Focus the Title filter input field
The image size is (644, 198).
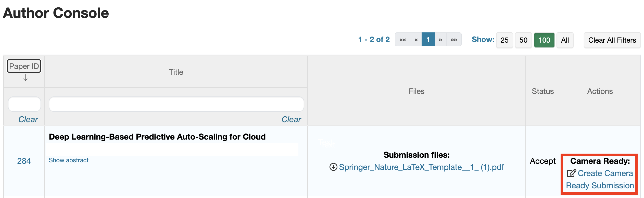(176, 104)
